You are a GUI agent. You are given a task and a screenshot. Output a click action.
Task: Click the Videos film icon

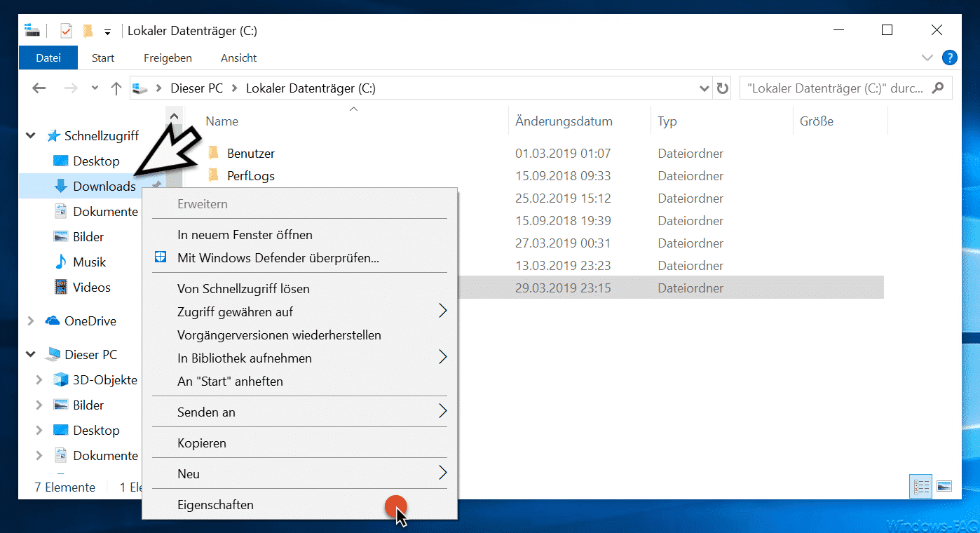pos(61,287)
